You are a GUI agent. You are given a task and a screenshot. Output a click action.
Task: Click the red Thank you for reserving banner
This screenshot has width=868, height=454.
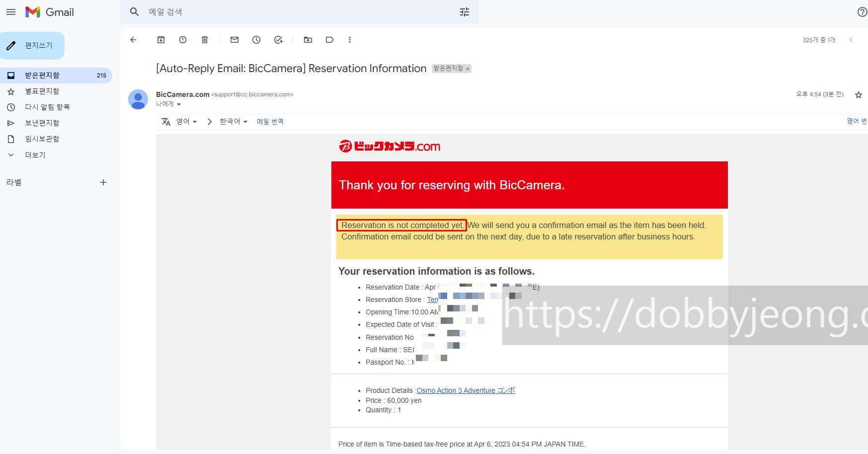[530, 185]
